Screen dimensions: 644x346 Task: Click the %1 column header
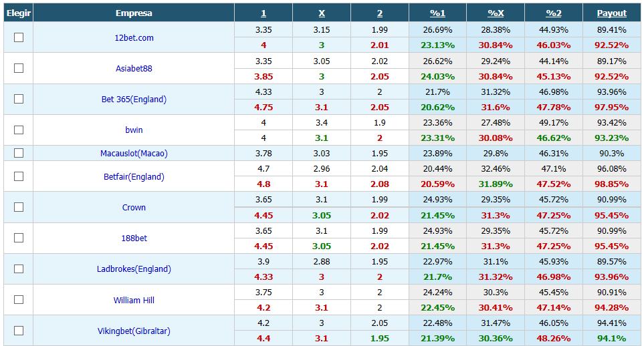pyautogui.click(x=437, y=13)
